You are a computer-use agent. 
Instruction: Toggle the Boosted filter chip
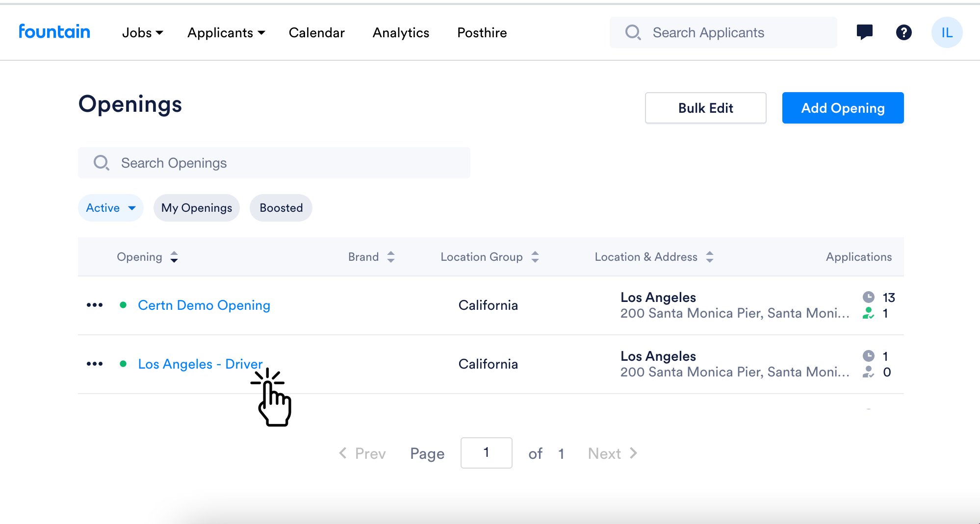point(281,208)
